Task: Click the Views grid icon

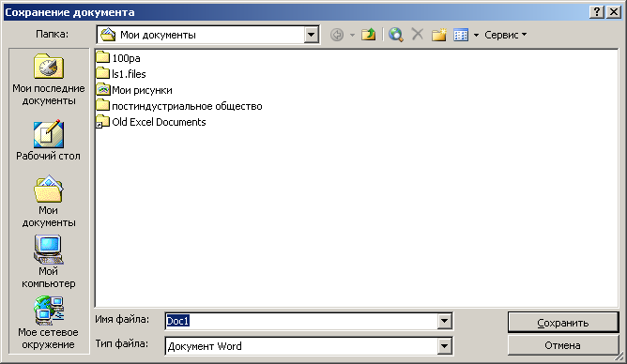Action: click(461, 35)
